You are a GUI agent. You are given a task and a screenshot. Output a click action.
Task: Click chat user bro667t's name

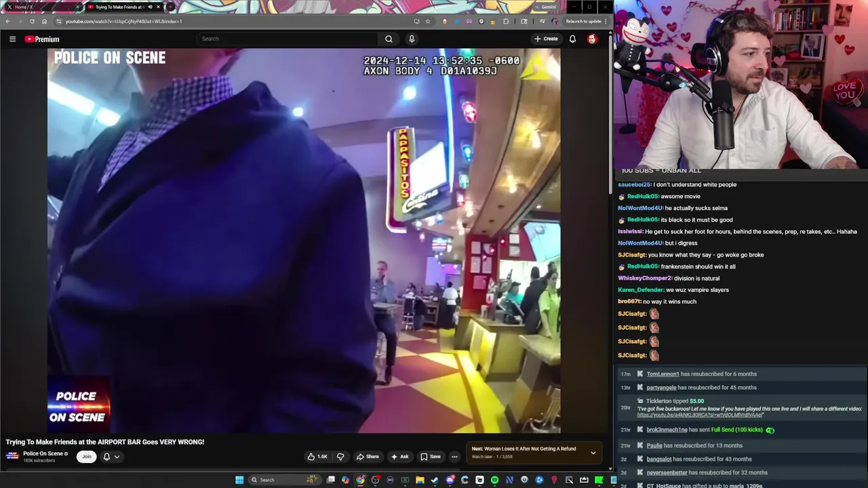tap(629, 302)
